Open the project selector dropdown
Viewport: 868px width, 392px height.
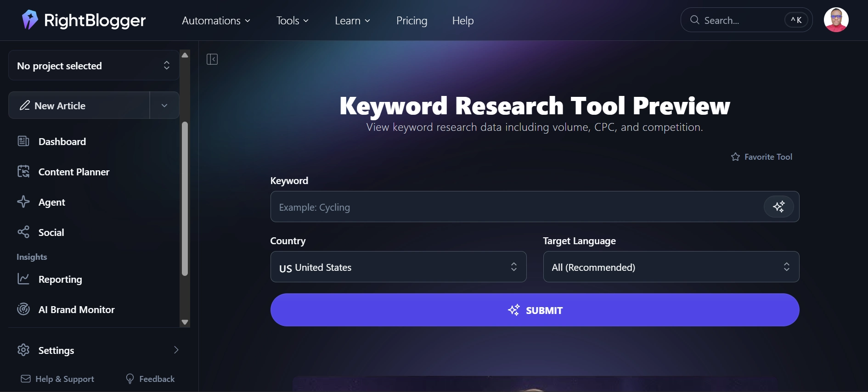click(94, 66)
